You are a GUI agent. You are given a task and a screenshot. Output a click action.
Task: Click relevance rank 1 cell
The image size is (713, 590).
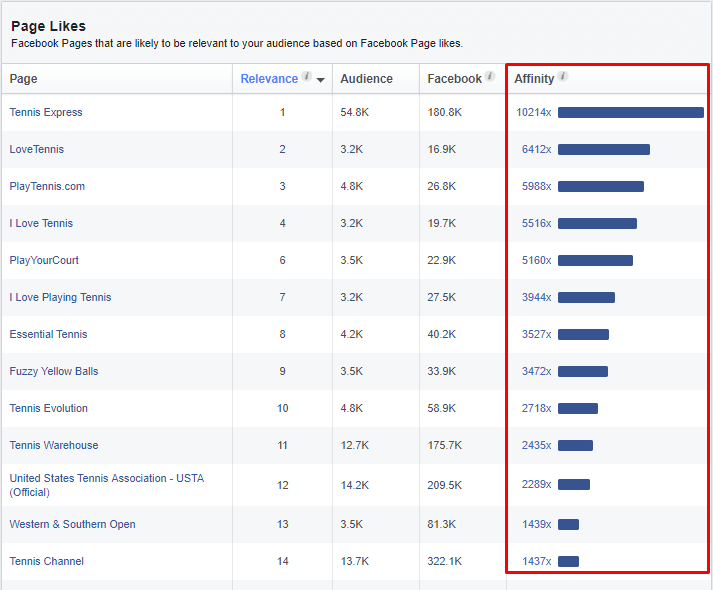click(282, 112)
